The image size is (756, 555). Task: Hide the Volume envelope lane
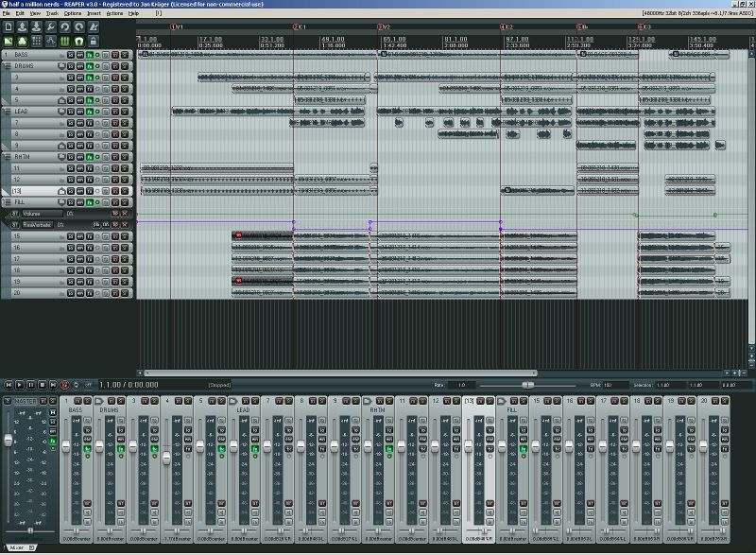coord(125,214)
